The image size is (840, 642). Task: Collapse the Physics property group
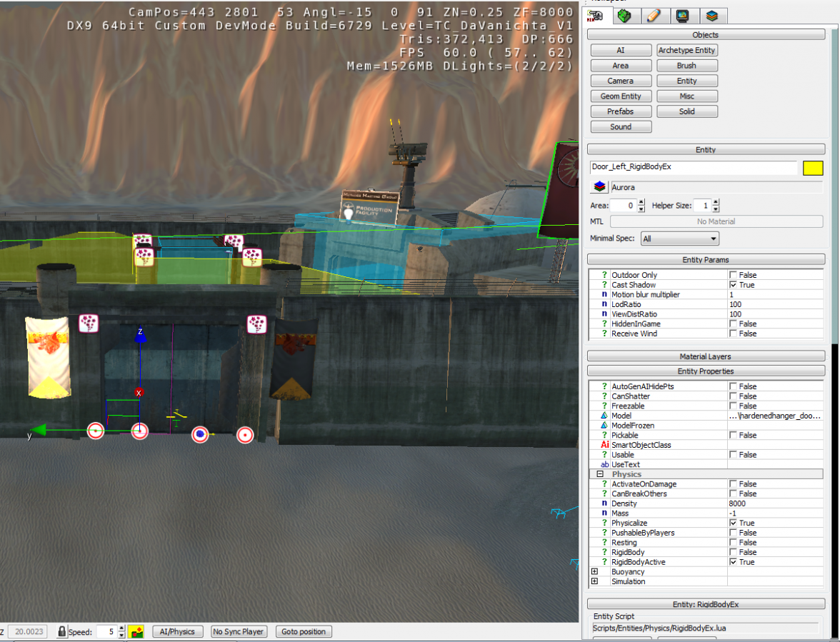[600, 474]
